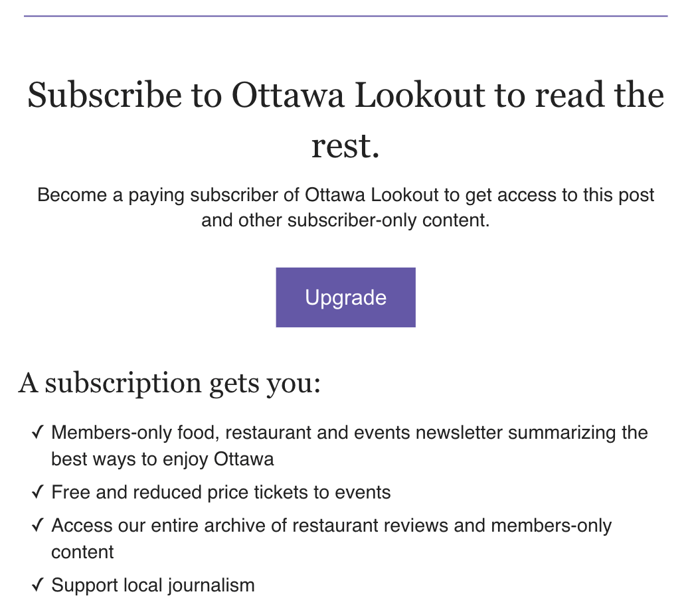692x616 pixels.
Task: Click the purple Upgrade button
Action: (x=345, y=297)
